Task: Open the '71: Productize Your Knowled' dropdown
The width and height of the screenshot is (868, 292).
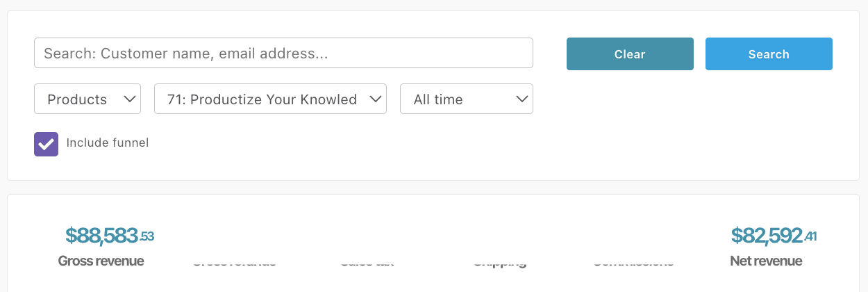Action: point(270,99)
